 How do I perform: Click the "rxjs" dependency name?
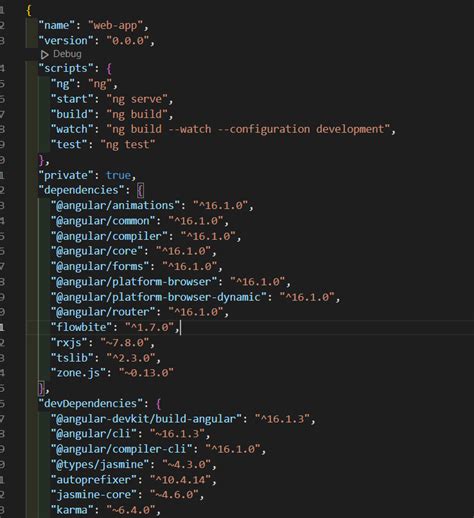tap(69, 343)
